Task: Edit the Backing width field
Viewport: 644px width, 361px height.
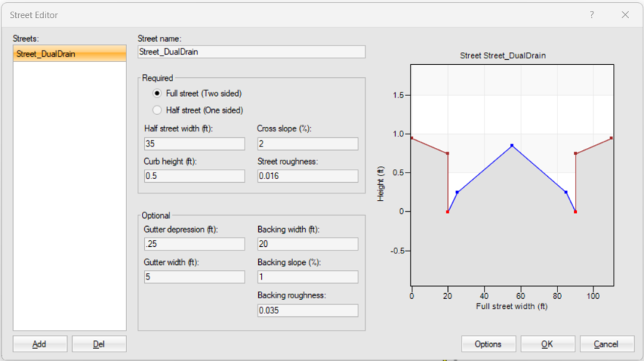Action: pos(308,244)
